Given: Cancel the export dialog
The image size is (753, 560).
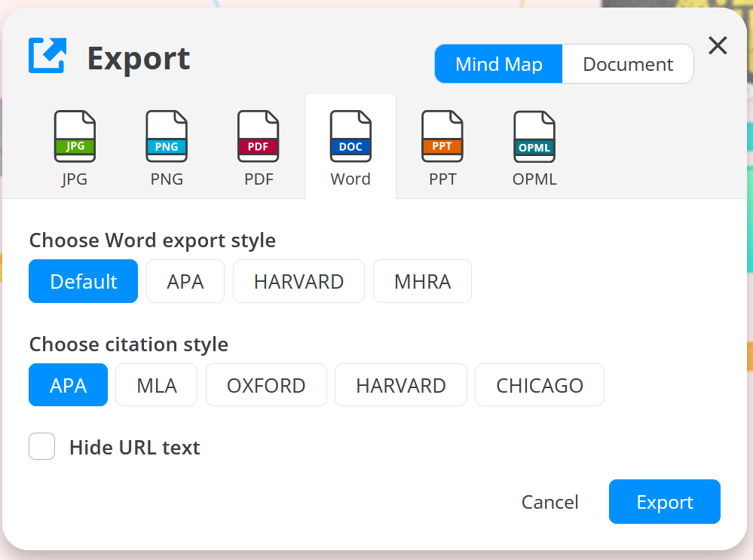Looking at the screenshot, I should [x=549, y=501].
